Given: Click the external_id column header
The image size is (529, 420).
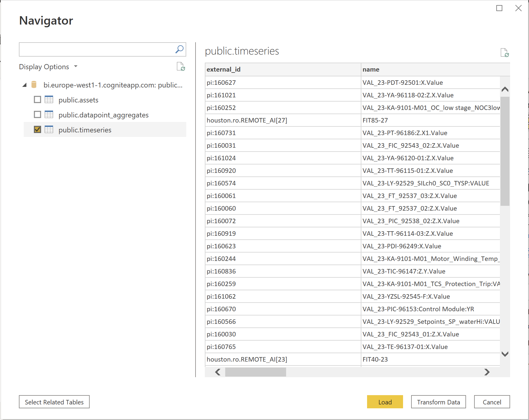Looking at the screenshot, I should tap(223, 69).
